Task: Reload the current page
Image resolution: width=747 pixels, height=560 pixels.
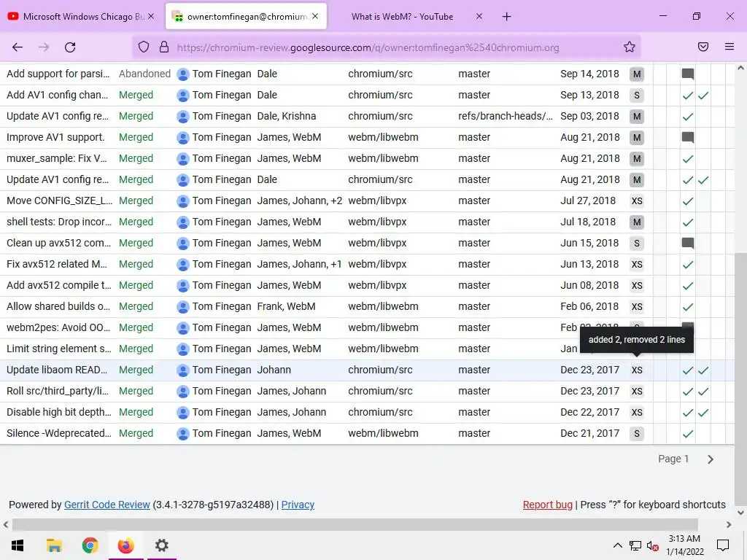Action: (70, 47)
